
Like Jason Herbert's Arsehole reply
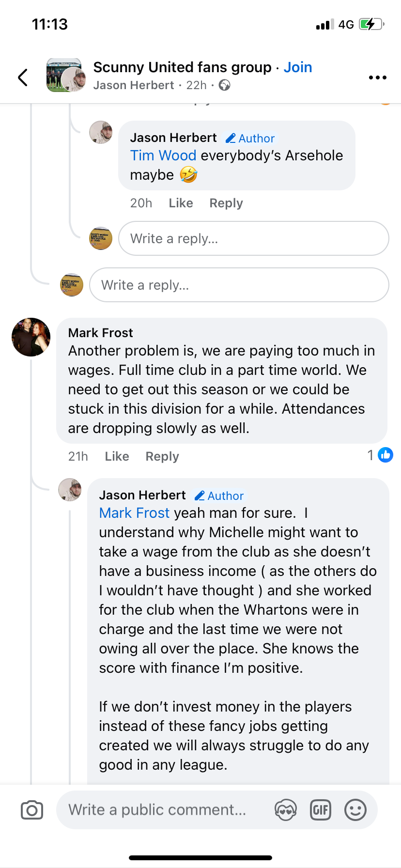click(181, 203)
